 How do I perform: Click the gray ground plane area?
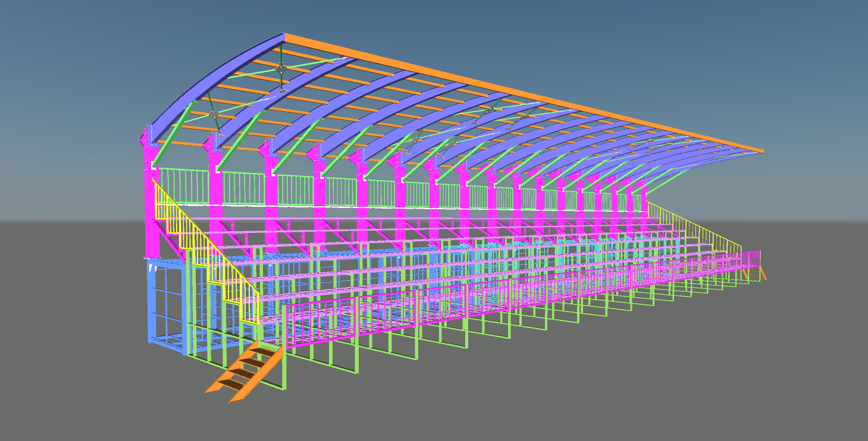(x=595, y=386)
